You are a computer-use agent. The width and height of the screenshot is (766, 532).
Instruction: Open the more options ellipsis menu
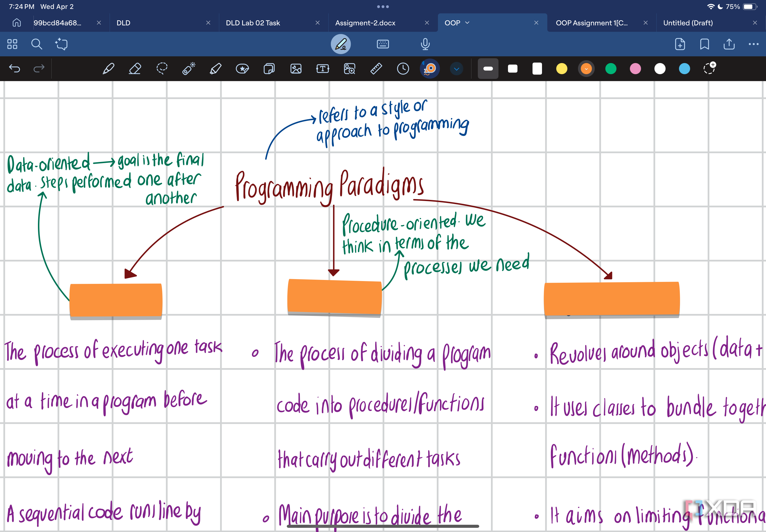754,44
